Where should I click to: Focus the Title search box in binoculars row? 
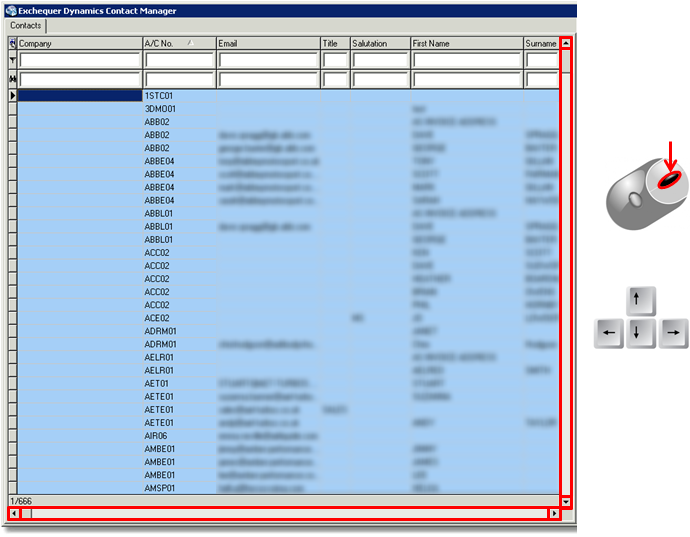tap(335, 80)
